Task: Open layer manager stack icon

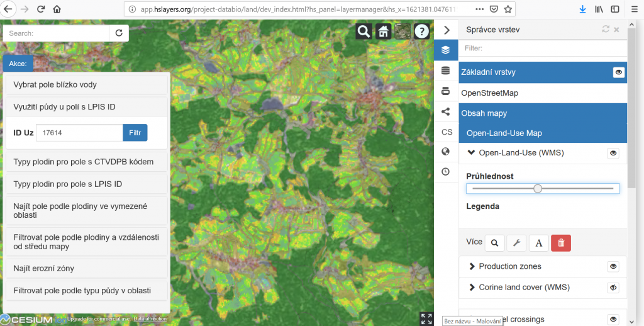Action: click(x=446, y=50)
